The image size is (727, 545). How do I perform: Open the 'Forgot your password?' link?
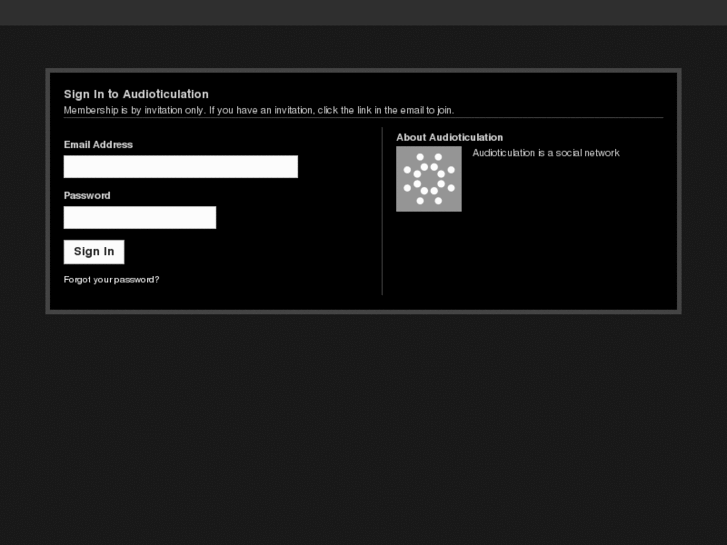click(111, 280)
